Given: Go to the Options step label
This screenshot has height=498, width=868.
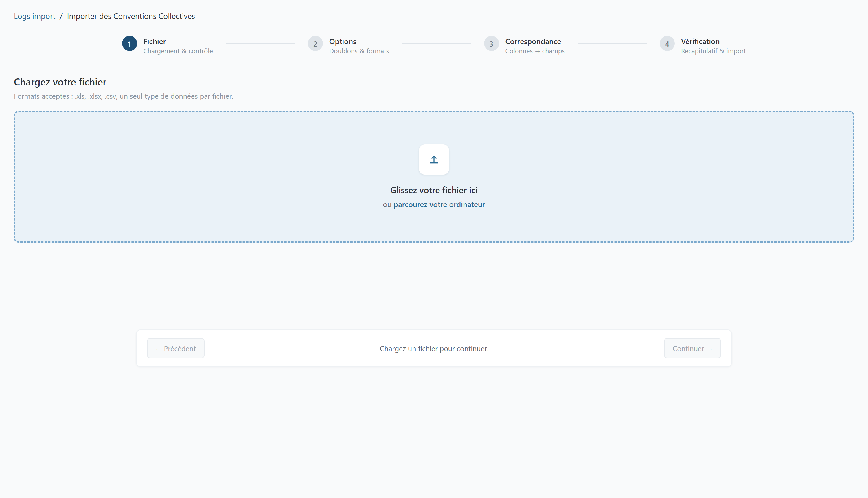Looking at the screenshot, I should (342, 41).
